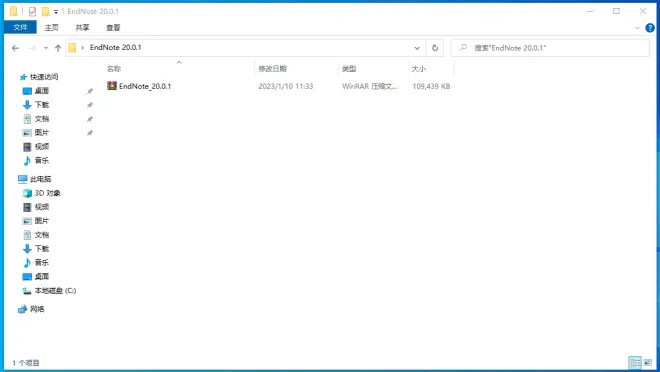Open pinned 桌面 under quick access

(x=42, y=91)
